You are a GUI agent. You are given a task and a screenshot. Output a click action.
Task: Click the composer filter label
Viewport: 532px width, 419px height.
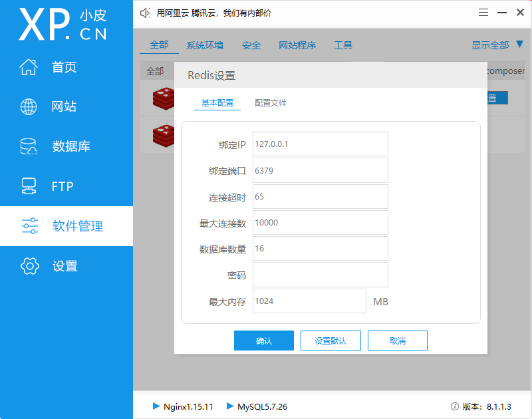(x=506, y=71)
